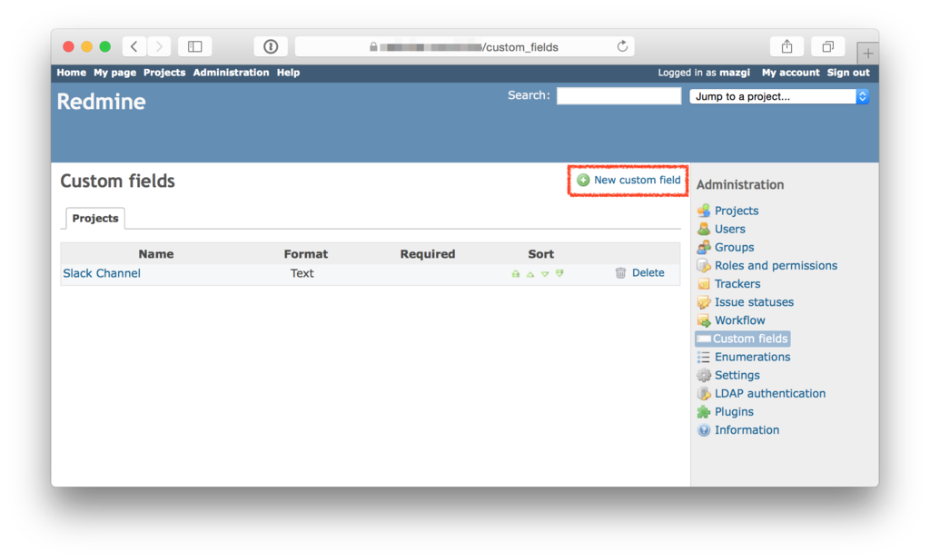930x560 pixels.
Task: Open new tab with plus button
Action: (x=867, y=54)
